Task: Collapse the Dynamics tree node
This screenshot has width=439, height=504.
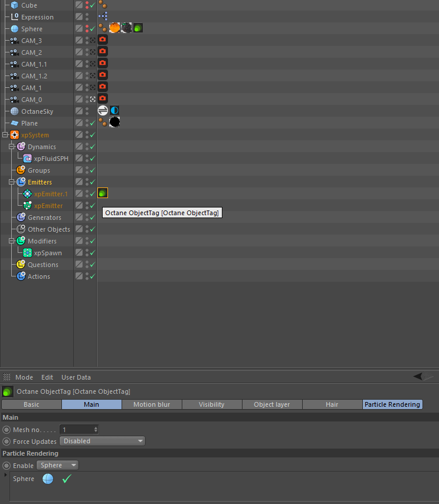Action: [x=12, y=147]
